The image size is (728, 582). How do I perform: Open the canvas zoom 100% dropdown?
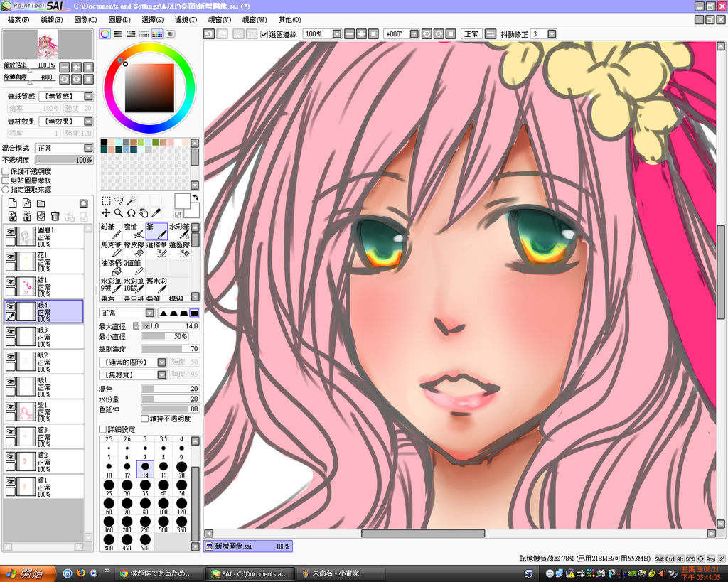click(337, 34)
